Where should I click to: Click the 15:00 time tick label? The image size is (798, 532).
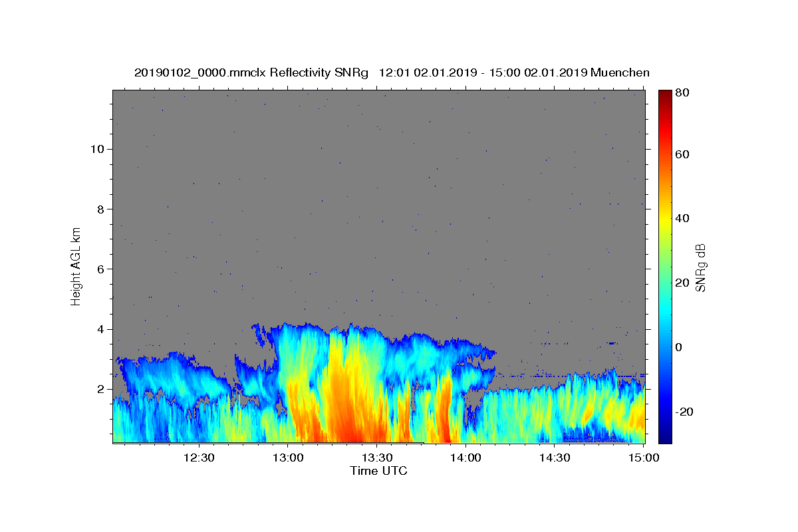(x=644, y=458)
